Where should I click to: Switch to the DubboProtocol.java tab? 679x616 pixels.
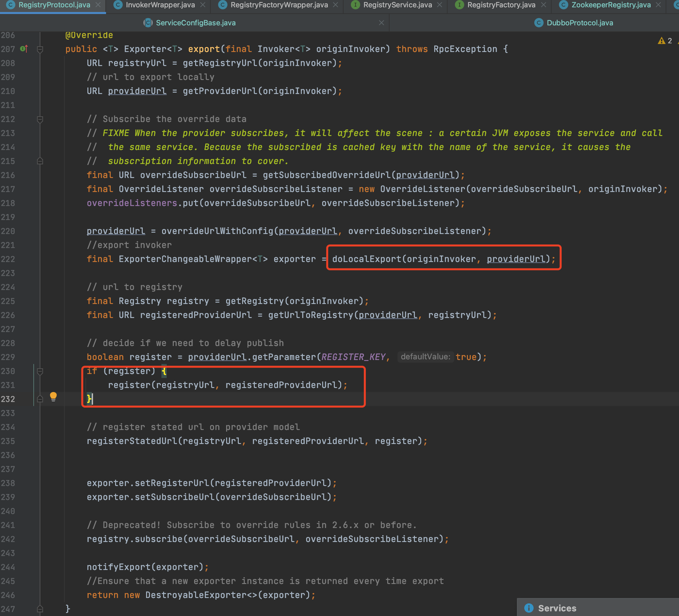coord(579,23)
